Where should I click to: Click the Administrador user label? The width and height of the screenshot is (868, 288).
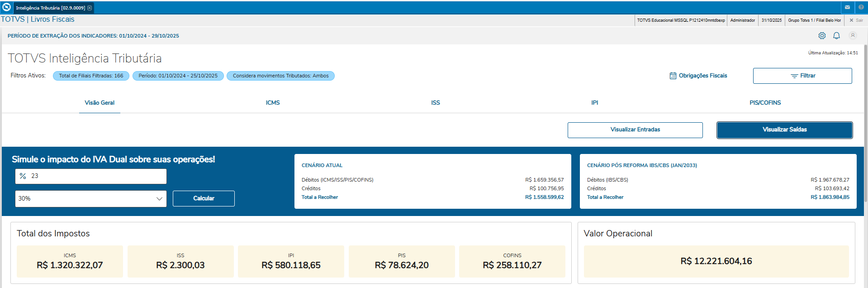point(743,20)
